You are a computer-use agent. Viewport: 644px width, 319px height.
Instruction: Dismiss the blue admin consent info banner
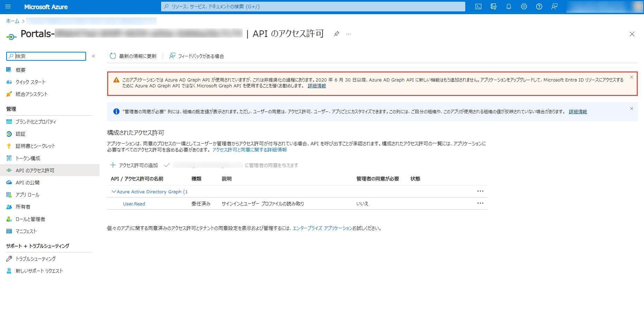pos(632,108)
